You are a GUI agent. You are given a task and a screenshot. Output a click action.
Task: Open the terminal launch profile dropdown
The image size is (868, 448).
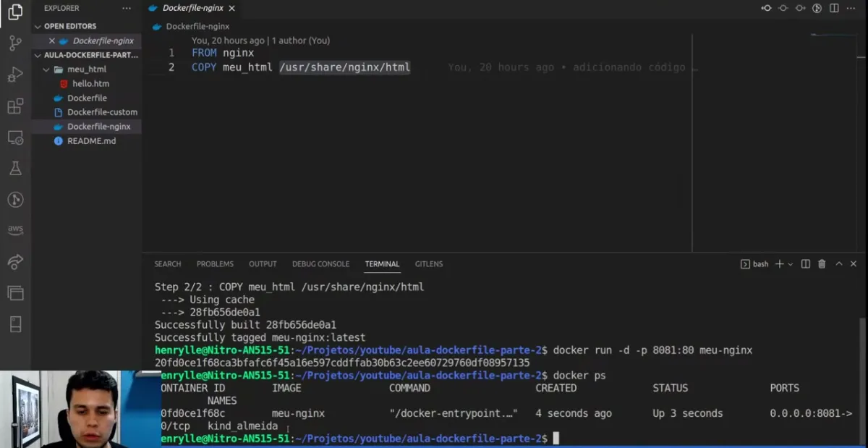791,264
